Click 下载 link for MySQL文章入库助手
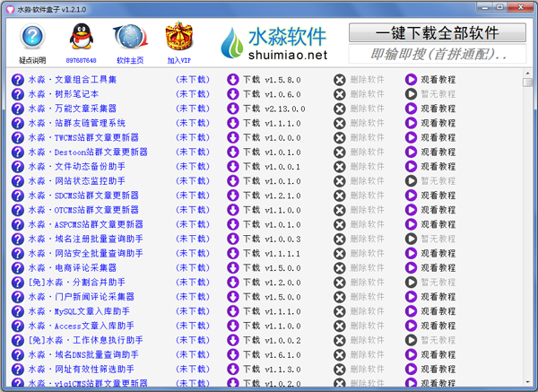The height and width of the screenshot is (392, 538). click(x=252, y=311)
